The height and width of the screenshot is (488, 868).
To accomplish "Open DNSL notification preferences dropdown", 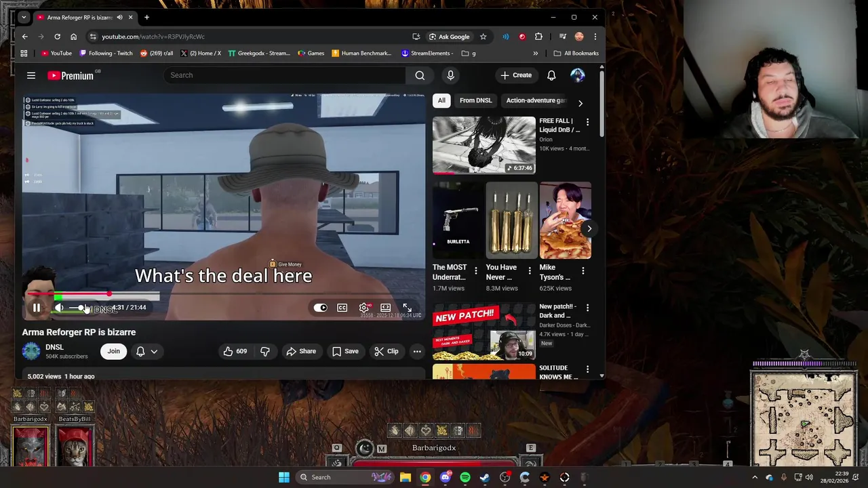I will tap(146, 351).
